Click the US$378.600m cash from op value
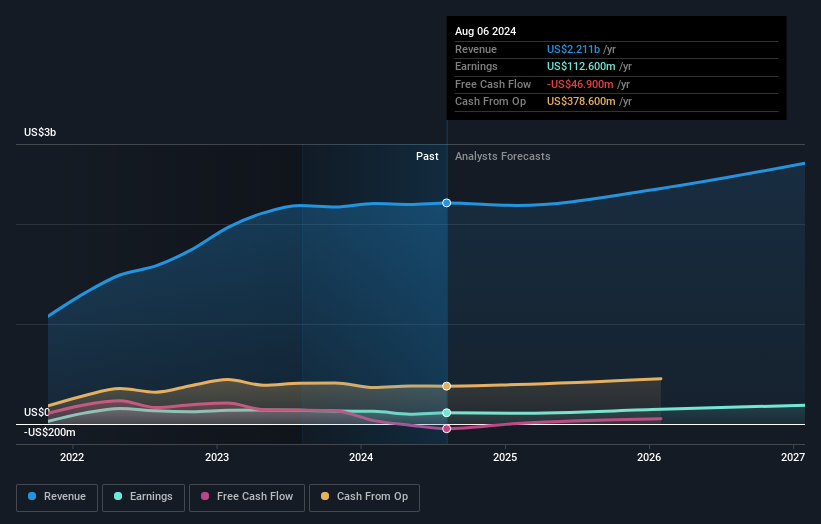This screenshot has height=524, width=821. 581,102
